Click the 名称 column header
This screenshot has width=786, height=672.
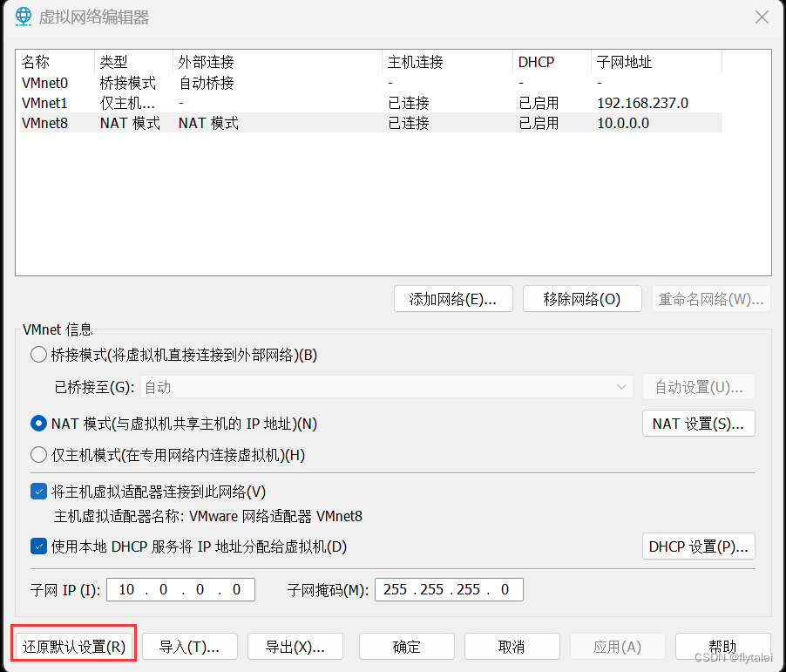coord(56,62)
